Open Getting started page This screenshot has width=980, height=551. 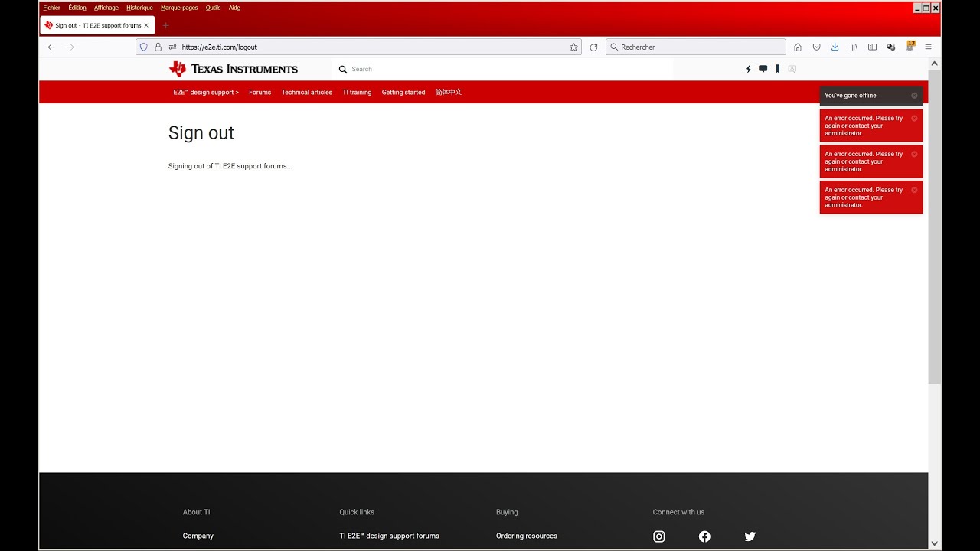click(403, 92)
